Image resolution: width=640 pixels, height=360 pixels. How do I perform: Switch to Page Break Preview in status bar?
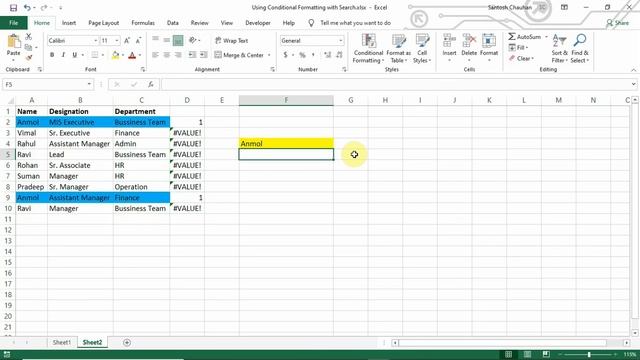[x=546, y=354]
